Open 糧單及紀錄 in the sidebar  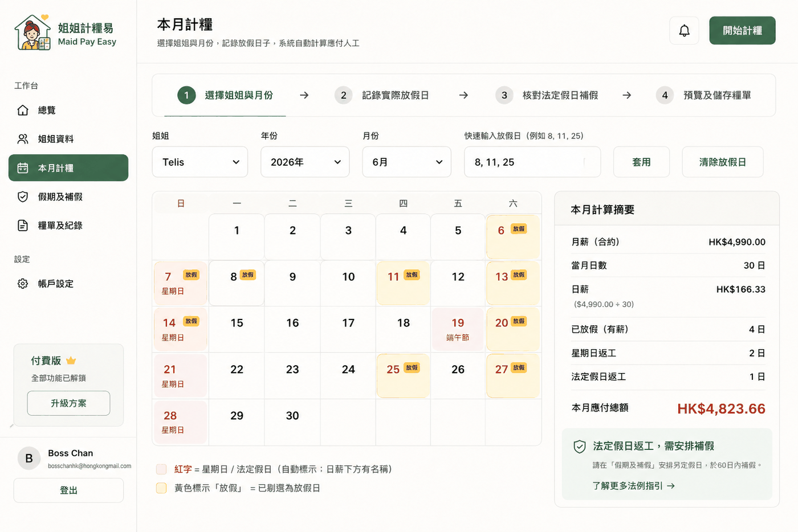point(68,226)
